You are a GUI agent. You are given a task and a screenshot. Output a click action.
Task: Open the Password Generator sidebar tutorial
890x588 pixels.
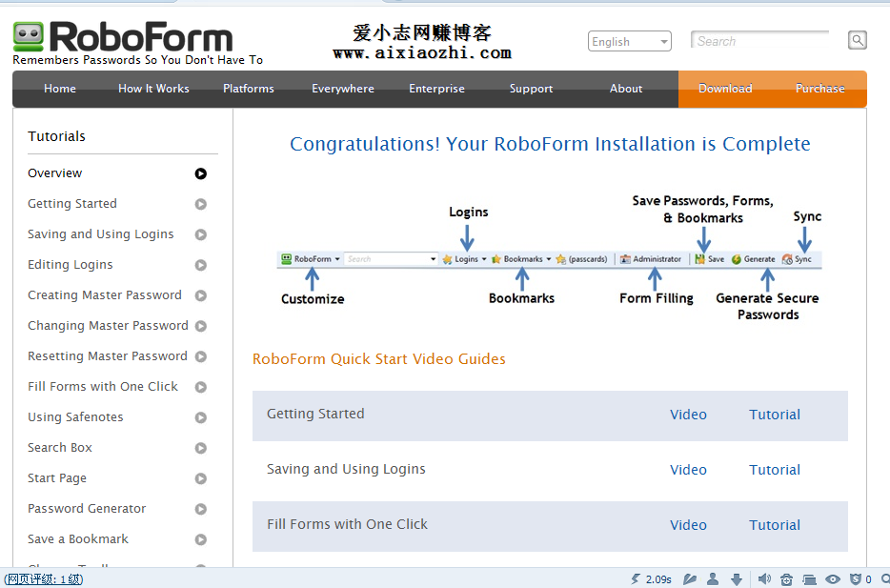pyautogui.click(x=87, y=509)
